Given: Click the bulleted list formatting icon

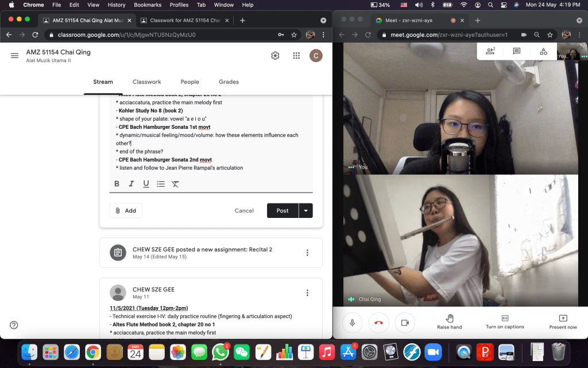Looking at the screenshot, I should 161,184.
